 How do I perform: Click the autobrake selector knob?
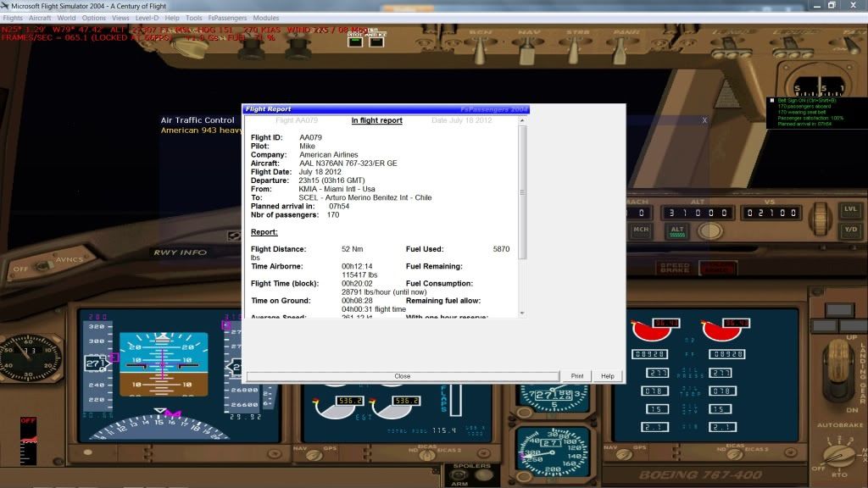coord(838,456)
